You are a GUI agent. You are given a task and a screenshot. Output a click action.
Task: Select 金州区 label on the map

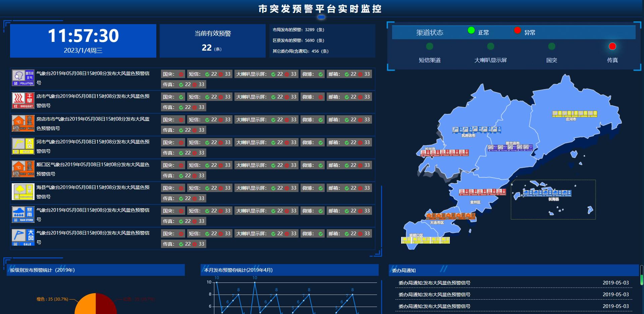point(475,202)
